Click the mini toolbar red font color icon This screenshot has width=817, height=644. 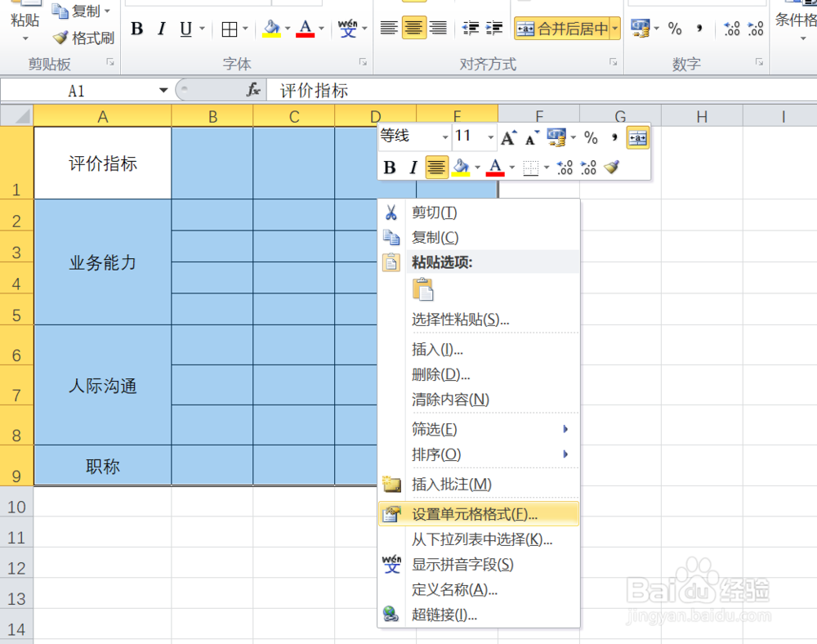click(495, 168)
